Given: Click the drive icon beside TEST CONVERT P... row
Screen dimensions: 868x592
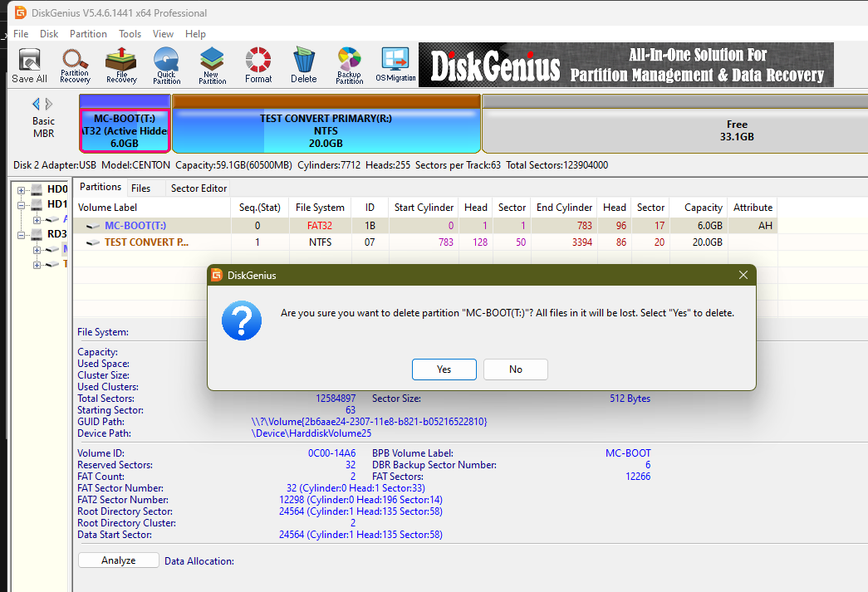Looking at the screenshot, I should (x=93, y=242).
